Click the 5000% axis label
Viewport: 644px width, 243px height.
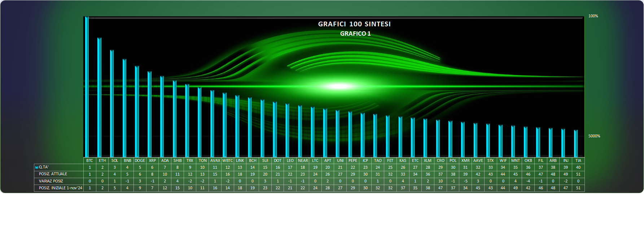(594, 136)
